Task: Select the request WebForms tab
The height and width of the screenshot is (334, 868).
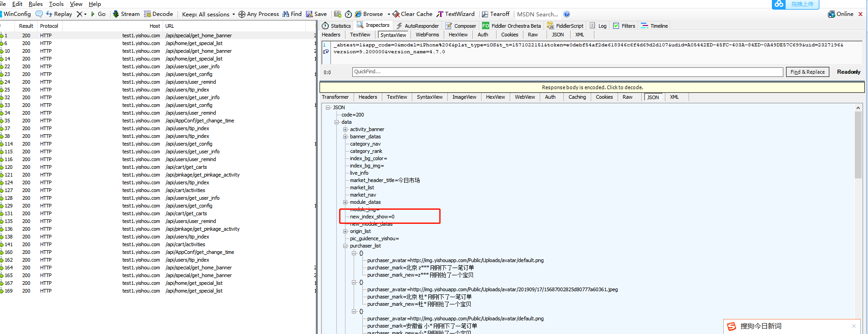Action: coord(427,35)
